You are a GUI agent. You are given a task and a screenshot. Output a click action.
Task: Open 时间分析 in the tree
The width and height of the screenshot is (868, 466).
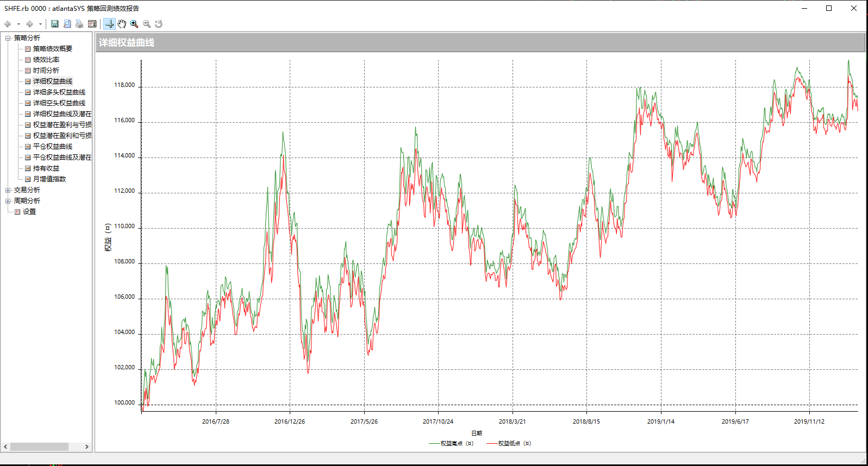click(46, 71)
